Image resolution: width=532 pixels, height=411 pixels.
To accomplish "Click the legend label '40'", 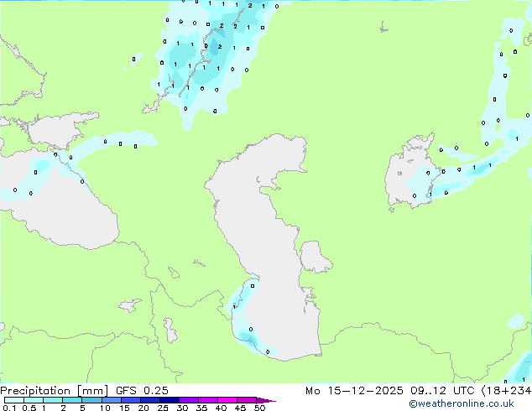I will [x=221, y=408].
